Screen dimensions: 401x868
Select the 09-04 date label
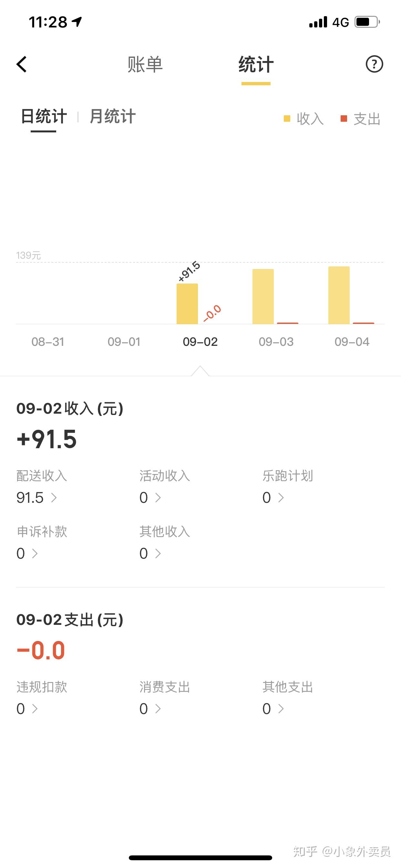(352, 342)
